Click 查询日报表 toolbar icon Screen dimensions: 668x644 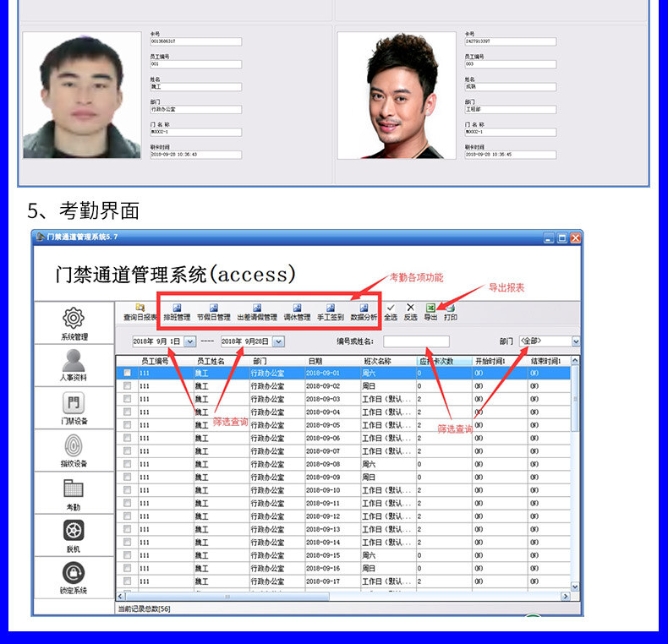(140, 312)
